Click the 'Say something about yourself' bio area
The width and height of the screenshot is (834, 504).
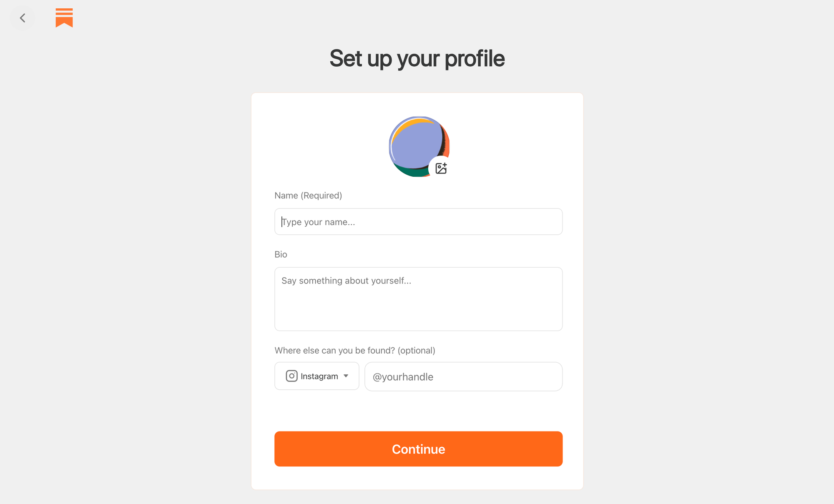click(x=418, y=298)
